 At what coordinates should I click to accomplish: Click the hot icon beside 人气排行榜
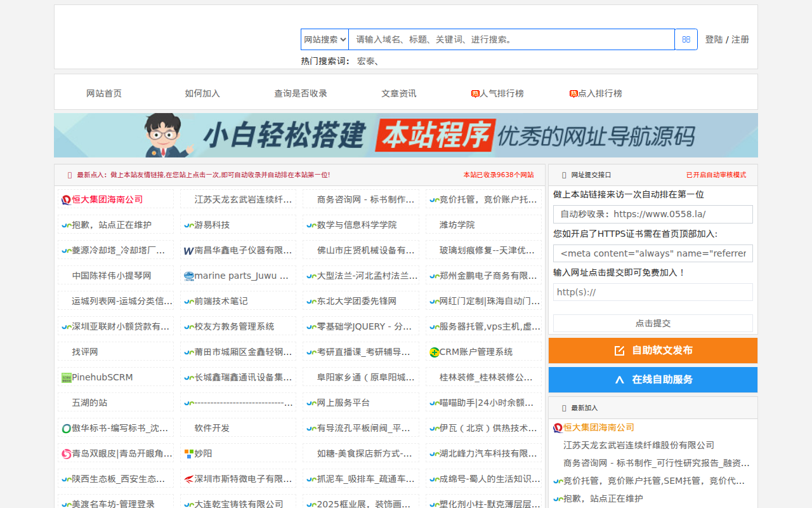pyautogui.click(x=475, y=94)
